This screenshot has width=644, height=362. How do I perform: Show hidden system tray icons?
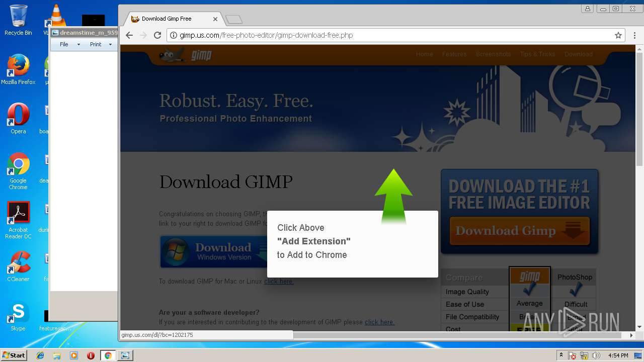pyautogui.click(x=561, y=355)
